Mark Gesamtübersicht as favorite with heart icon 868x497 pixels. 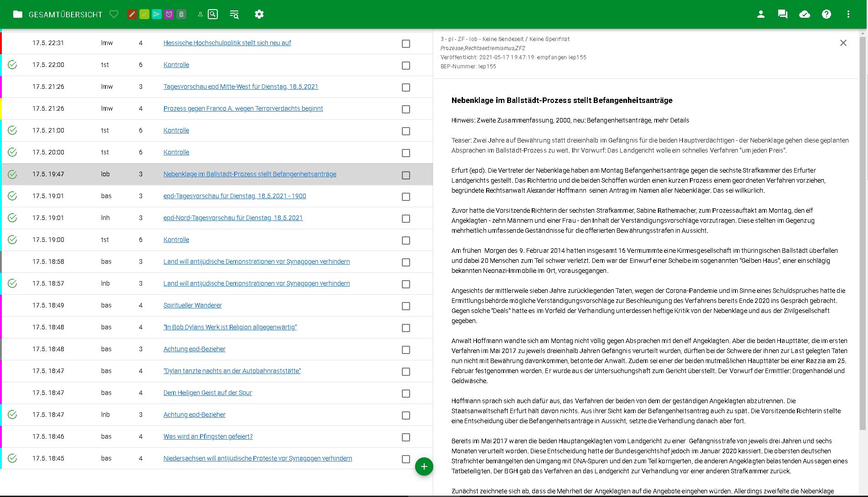pos(114,14)
